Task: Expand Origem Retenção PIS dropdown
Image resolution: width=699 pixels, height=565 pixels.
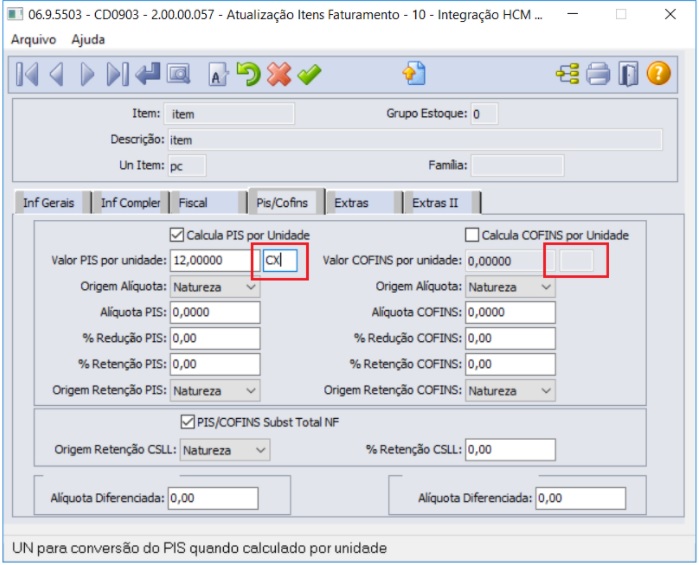Action: tap(215, 391)
